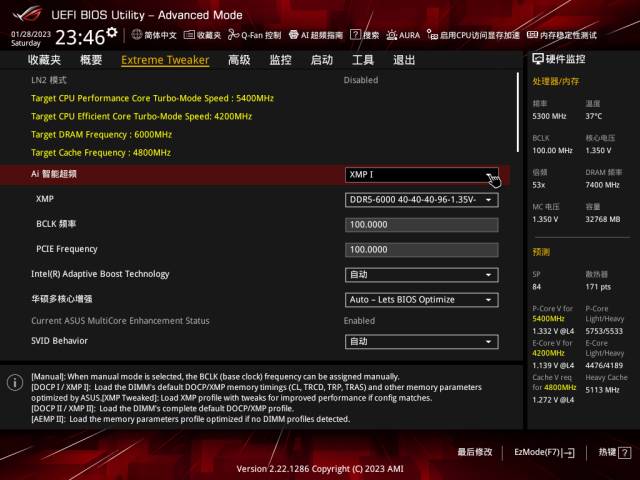Open 华硕多核心增强 dropdown
Screen dimensions: 640x480
coord(422,300)
